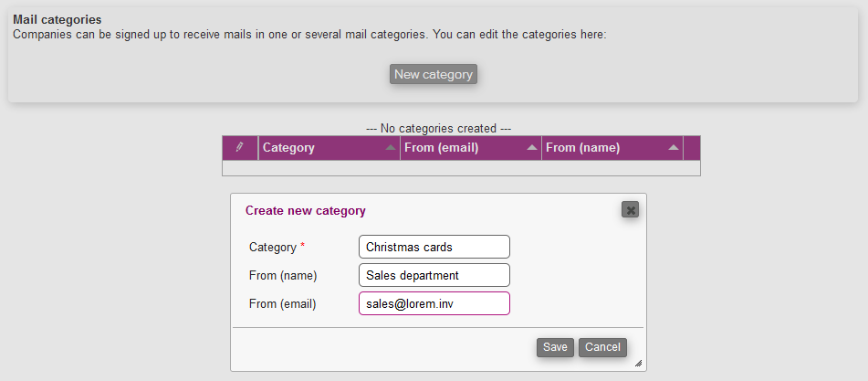
Task: Click the sort arrow in Category column
Action: [x=391, y=148]
